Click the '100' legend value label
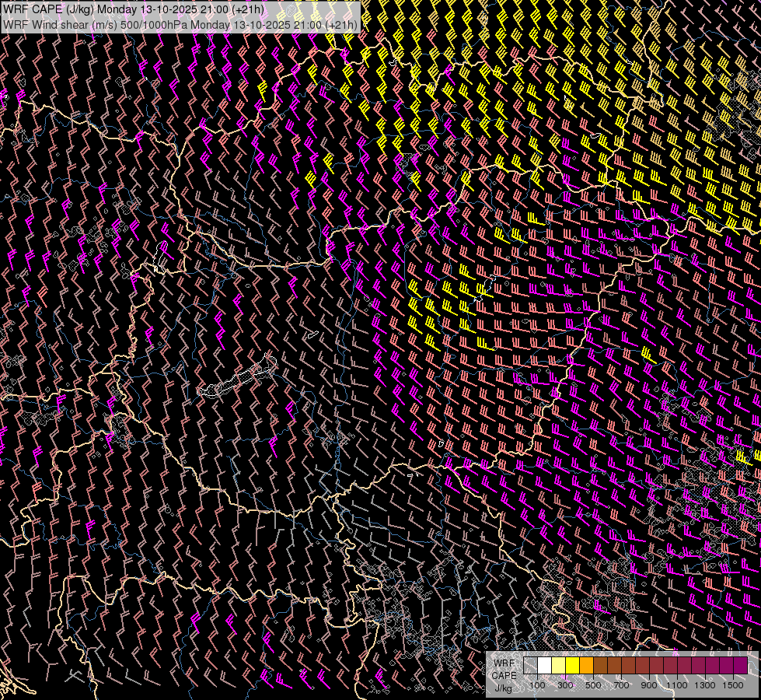The width and height of the screenshot is (761, 700). point(537,685)
